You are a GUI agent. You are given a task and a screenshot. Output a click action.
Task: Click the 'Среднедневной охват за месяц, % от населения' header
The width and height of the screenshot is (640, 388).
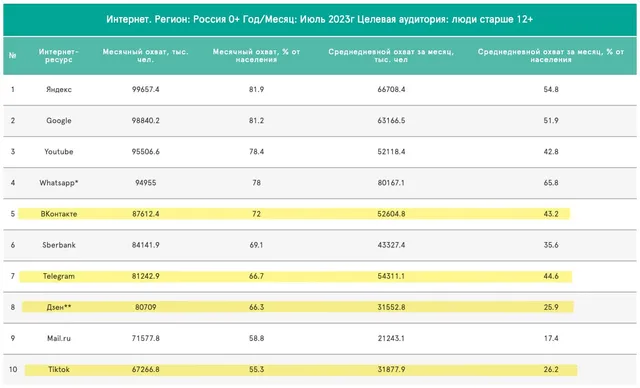point(551,55)
